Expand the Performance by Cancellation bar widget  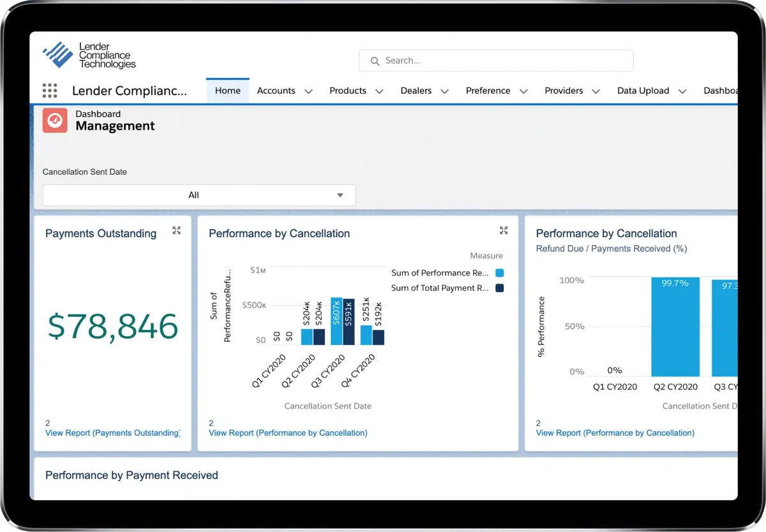coord(504,231)
